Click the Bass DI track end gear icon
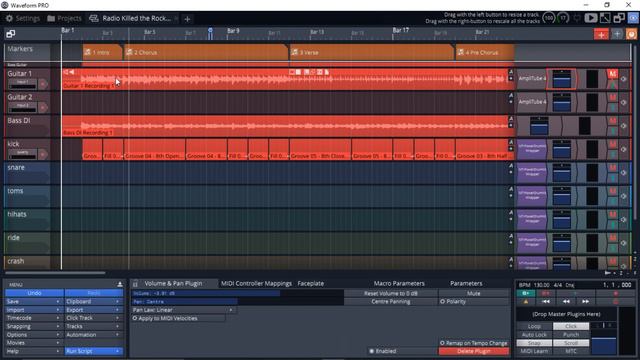 (x=624, y=126)
